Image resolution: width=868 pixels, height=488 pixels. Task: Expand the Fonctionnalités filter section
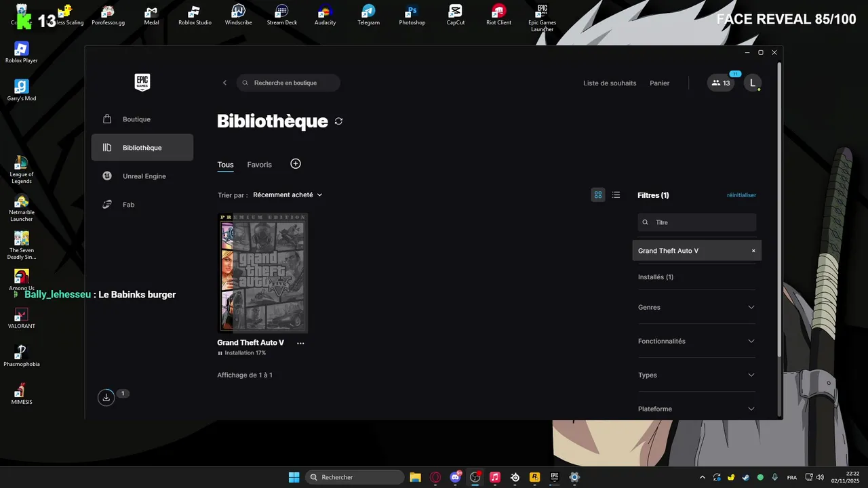[696, 341]
